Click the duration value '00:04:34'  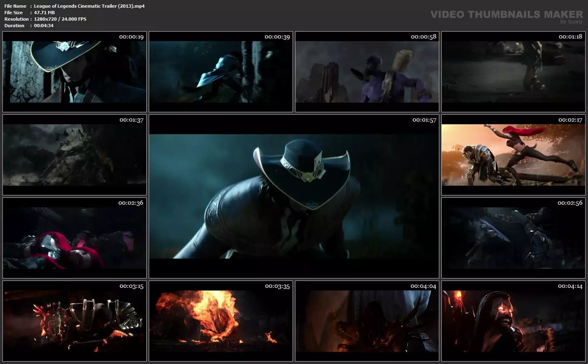click(x=44, y=26)
